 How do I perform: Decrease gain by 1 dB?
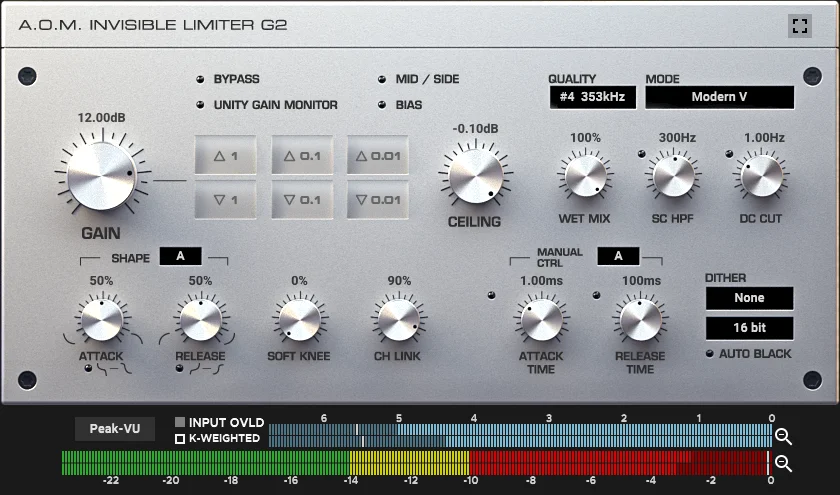click(x=226, y=200)
